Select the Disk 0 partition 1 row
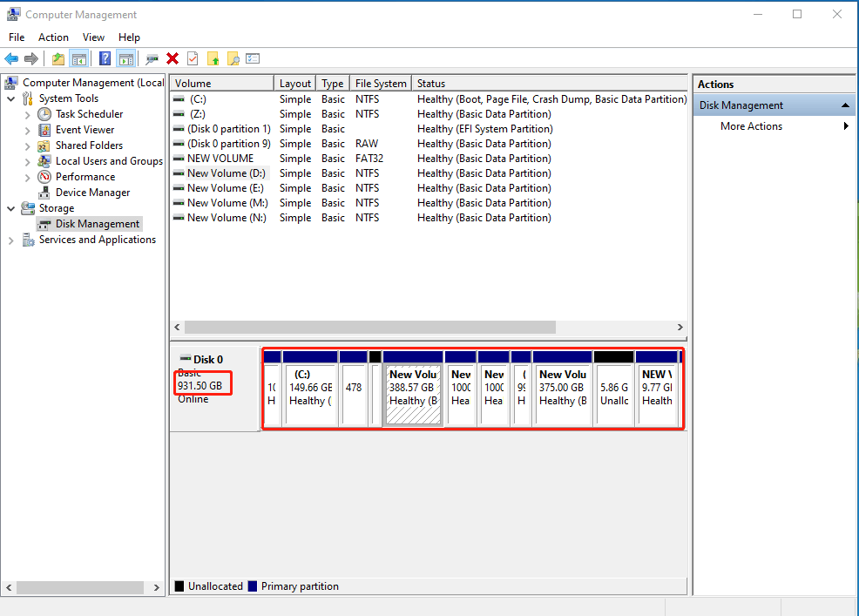Viewport: 859px width, 616px height. 429,129
